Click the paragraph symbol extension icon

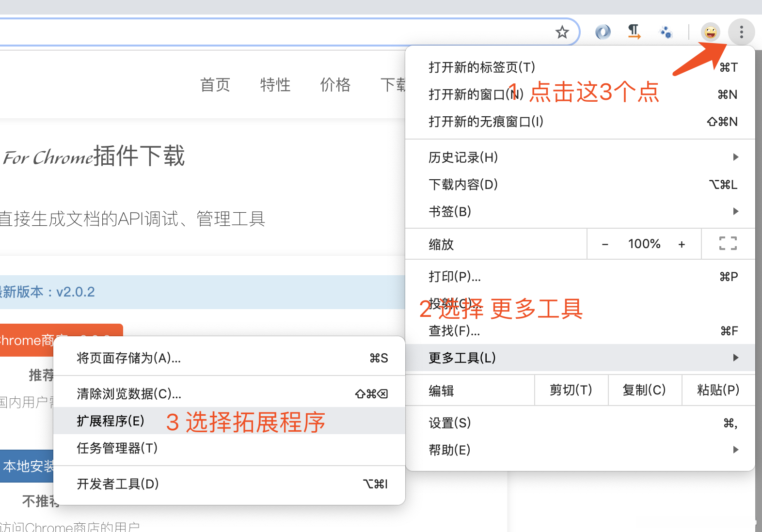(x=634, y=32)
